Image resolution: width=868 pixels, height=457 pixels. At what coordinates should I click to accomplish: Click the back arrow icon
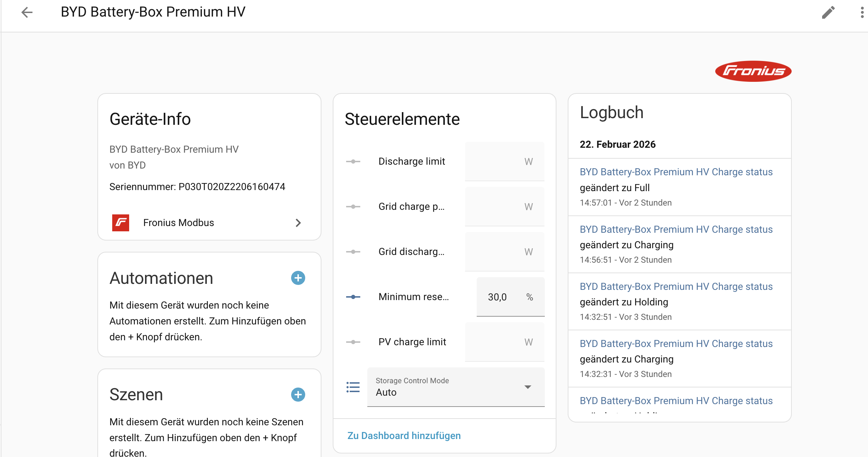click(27, 12)
